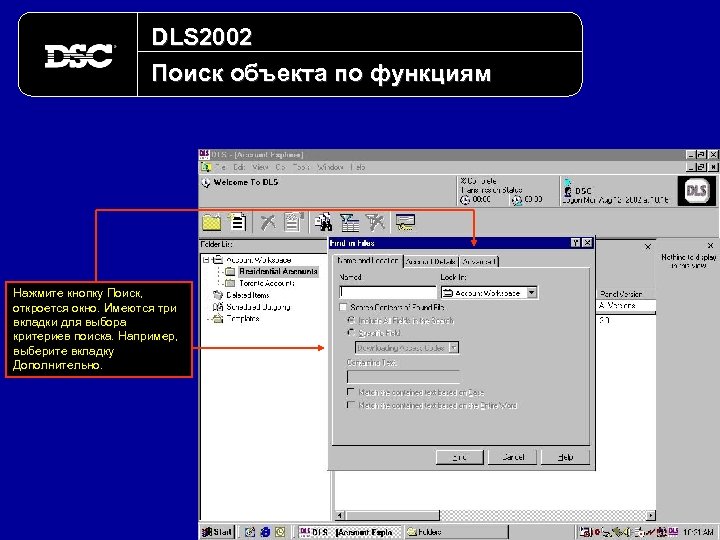This screenshot has width=720, height=540.
Task: Click the Welcome To DLS text
Action: point(246,182)
